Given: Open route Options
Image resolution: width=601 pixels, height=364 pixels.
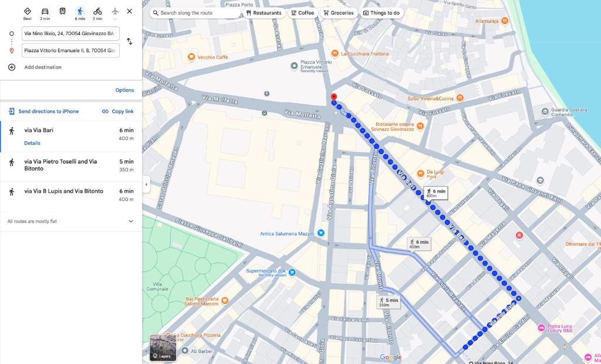Looking at the screenshot, I should pyautogui.click(x=124, y=90).
